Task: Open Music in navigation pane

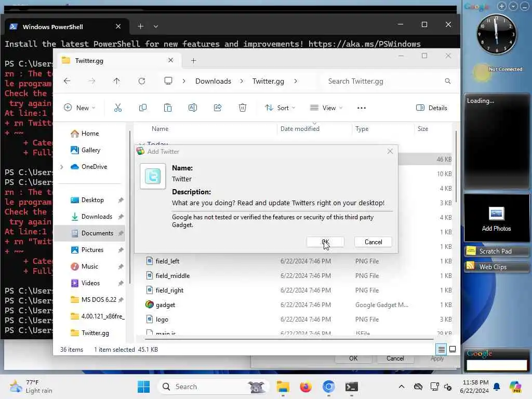Action: point(89,267)
